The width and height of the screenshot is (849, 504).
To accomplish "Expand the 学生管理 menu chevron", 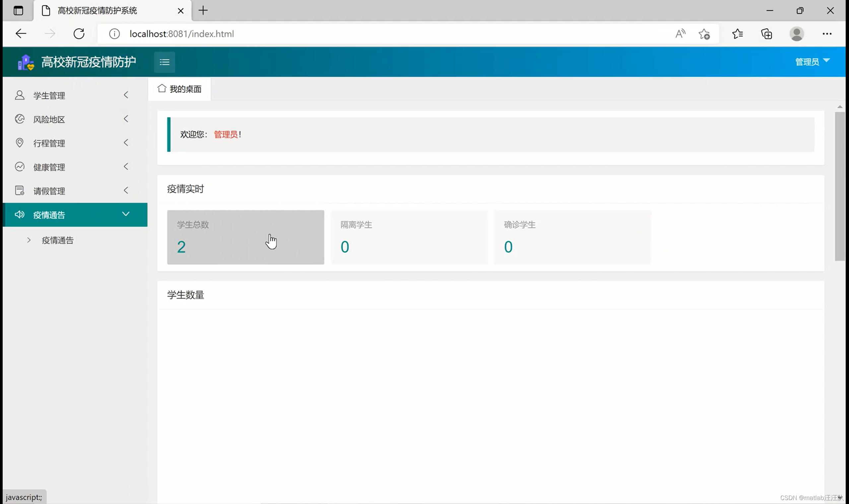I will pos(126,95).
